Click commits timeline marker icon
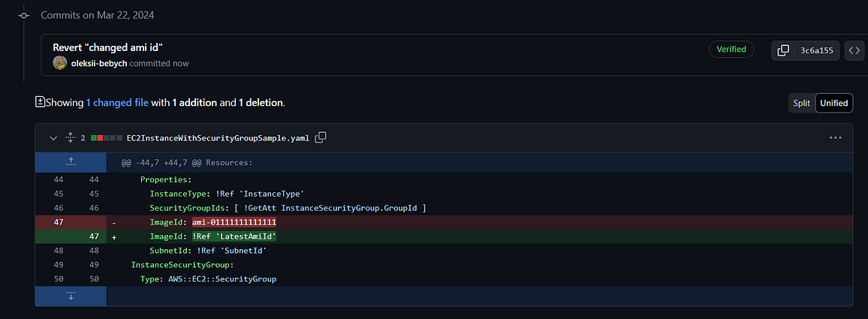 [23, 16]
